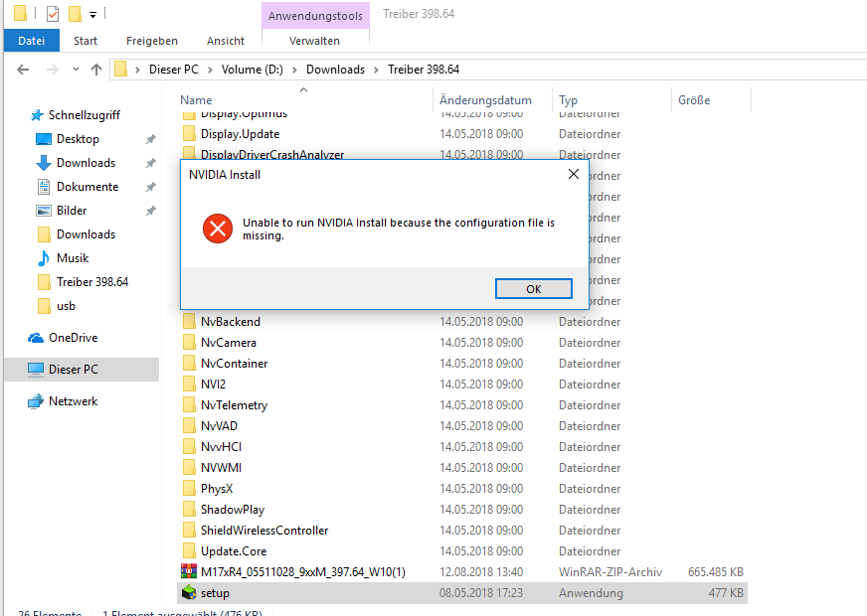Expand the chevron after Volume (D:) breadcrumb
This screenshot has width=867, height=616.
point(297,70)
